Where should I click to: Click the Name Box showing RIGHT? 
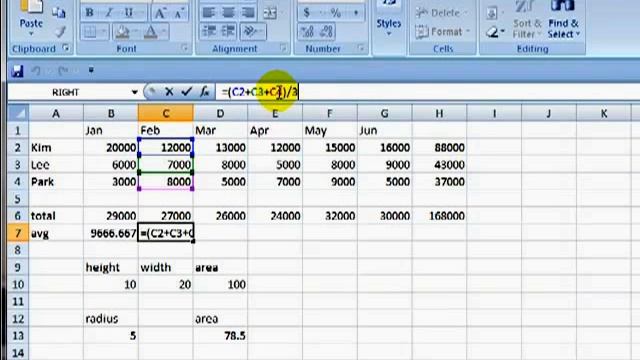pyautogui.click(x=65, y=92)
